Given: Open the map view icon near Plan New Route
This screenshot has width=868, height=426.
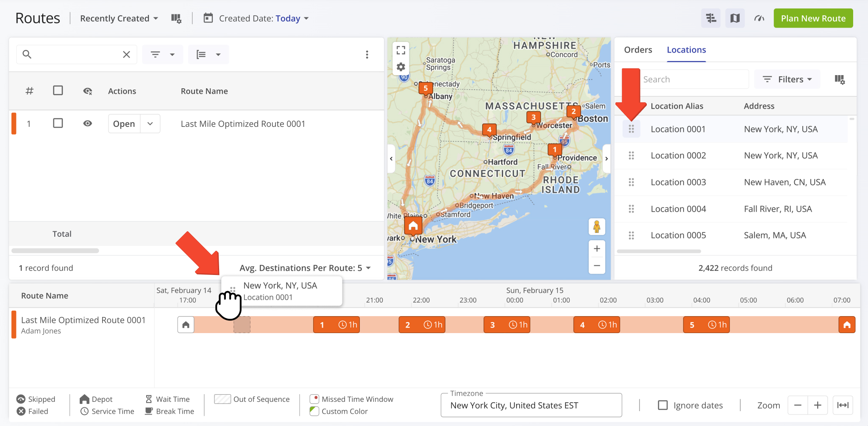Looking at the screenshot, I should 734,18.
